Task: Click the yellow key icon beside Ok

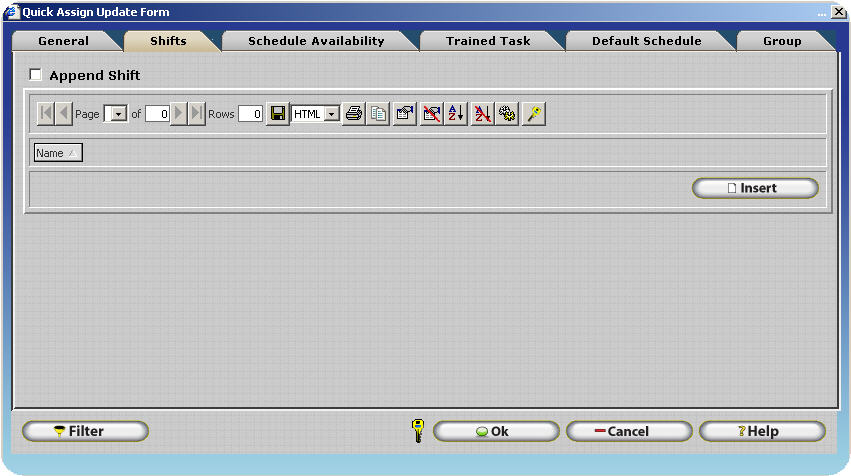Action: [x=419, y=431]
